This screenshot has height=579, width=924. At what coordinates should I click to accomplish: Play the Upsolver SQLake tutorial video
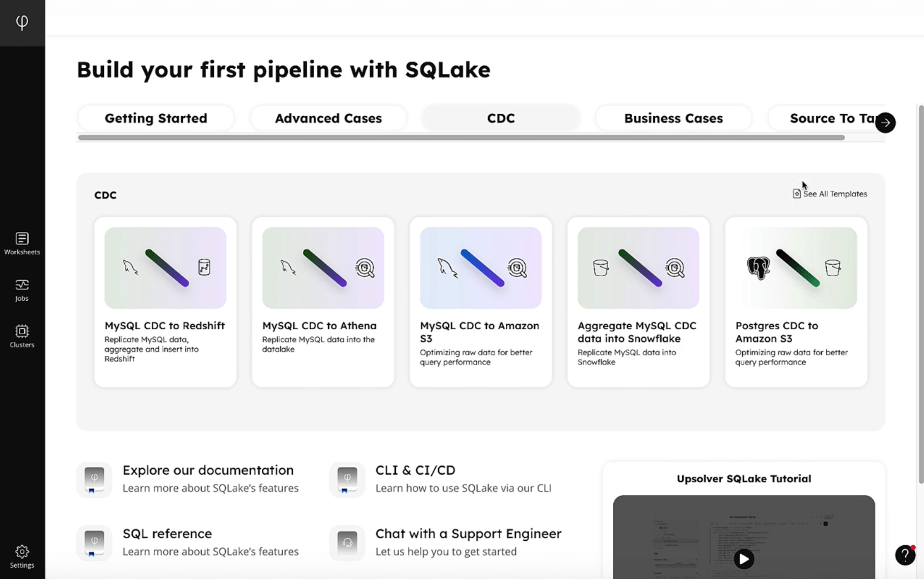coord(744,559)
